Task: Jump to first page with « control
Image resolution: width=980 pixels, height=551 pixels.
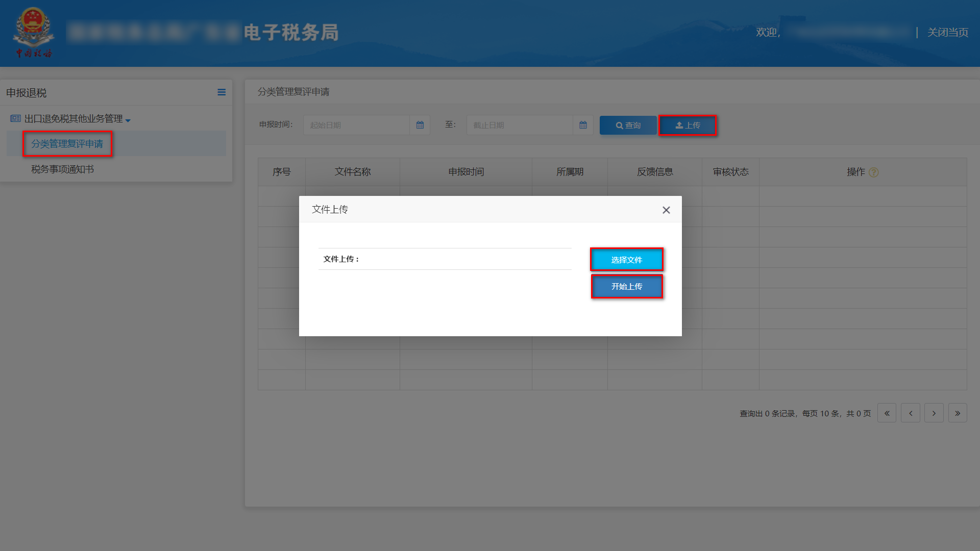Action: point(887,413)
